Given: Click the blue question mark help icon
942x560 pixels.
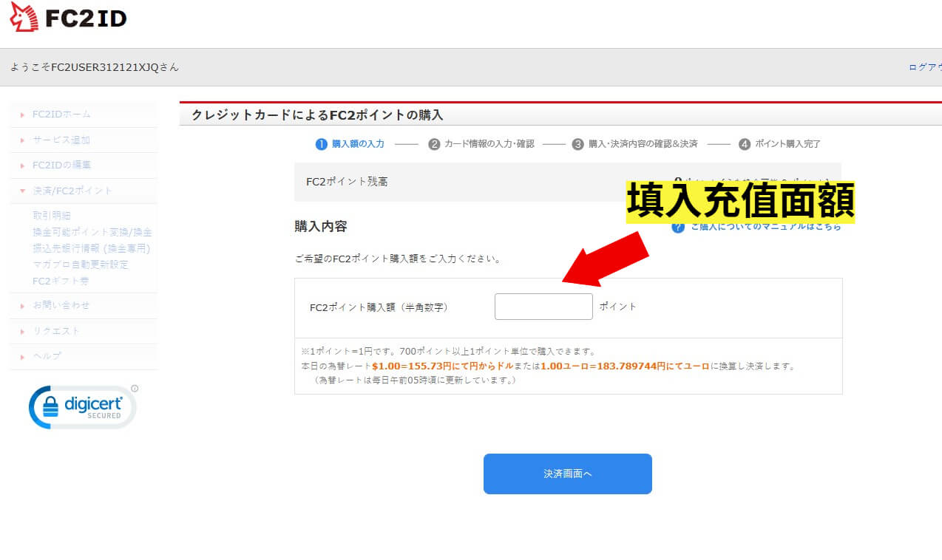Looking at the screenshot, I should point(680,227).
